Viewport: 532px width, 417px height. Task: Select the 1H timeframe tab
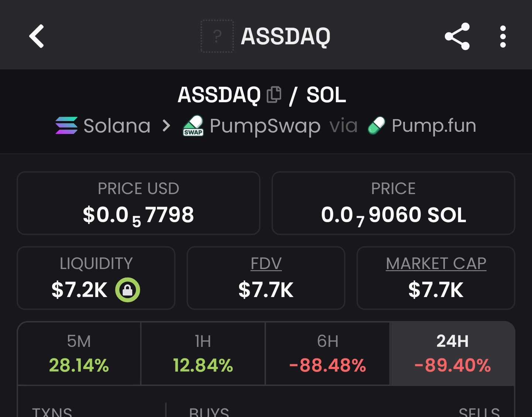[x=203, y=354]
